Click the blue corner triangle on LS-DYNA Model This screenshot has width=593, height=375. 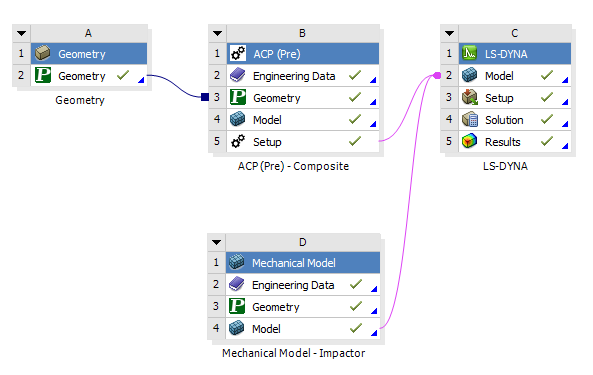(x=565, y=80)
